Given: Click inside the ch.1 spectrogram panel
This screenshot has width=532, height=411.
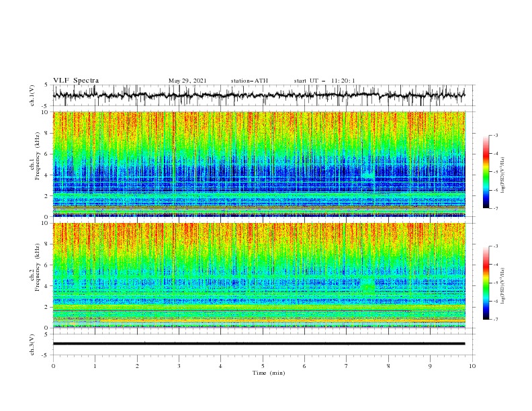Looking at the screenshot, I should (x=259, y=164).
